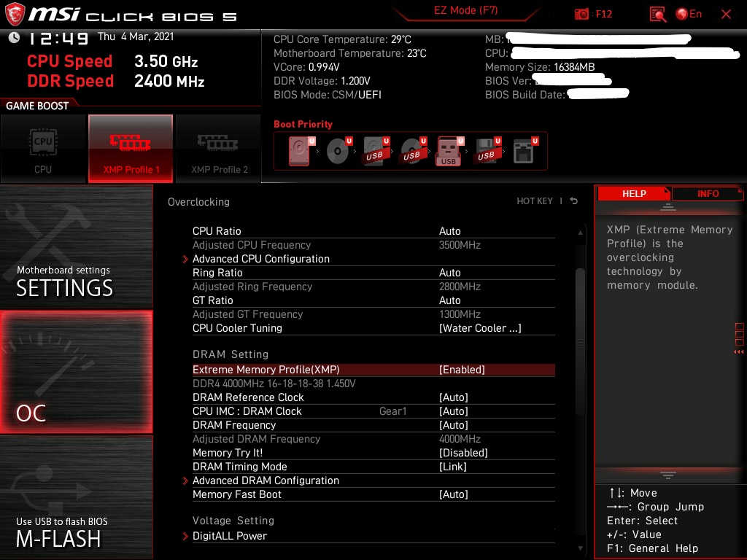Click the clock icon beside the time
The image size is (747, 560).
[14, 38]
